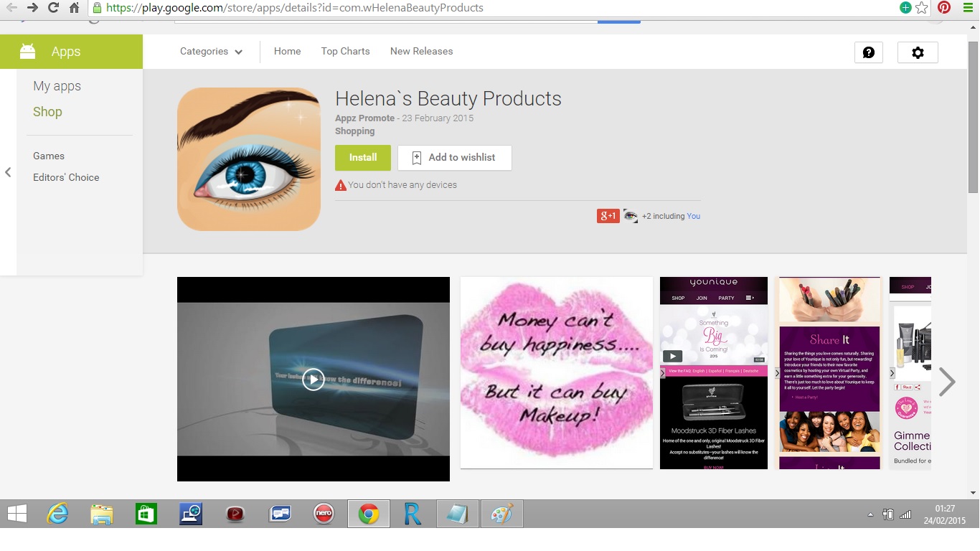Open the Paint app in the taskbar

click(x=502, y=514)
